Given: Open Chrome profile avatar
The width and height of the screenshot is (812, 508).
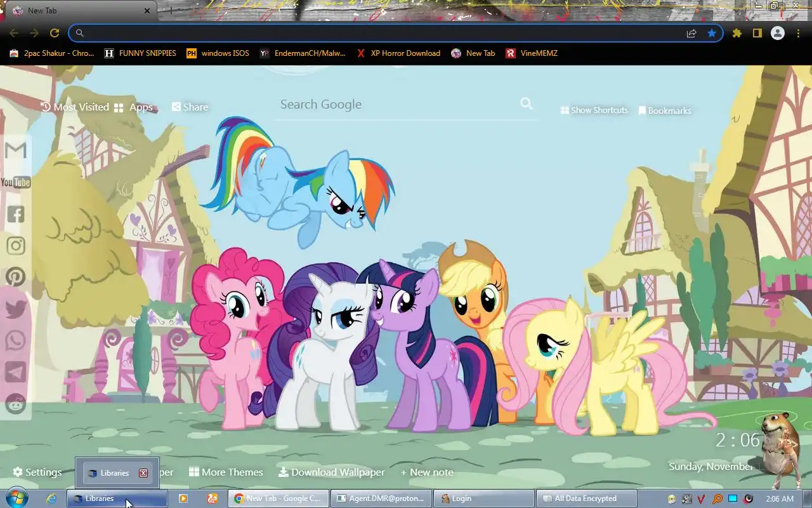Looking at the screenshot, I should click(x=778, y=33).
